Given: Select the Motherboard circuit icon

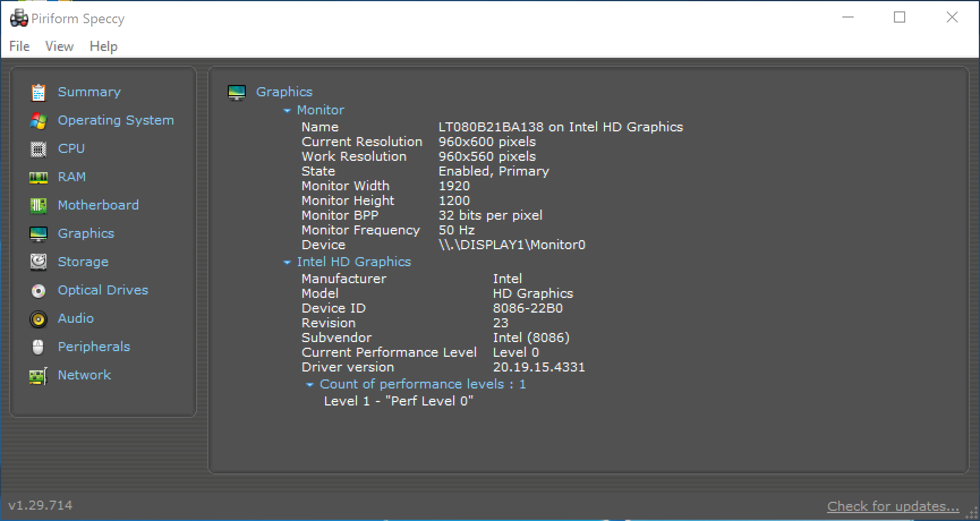Looking at the screenshot, I should 38,206.
